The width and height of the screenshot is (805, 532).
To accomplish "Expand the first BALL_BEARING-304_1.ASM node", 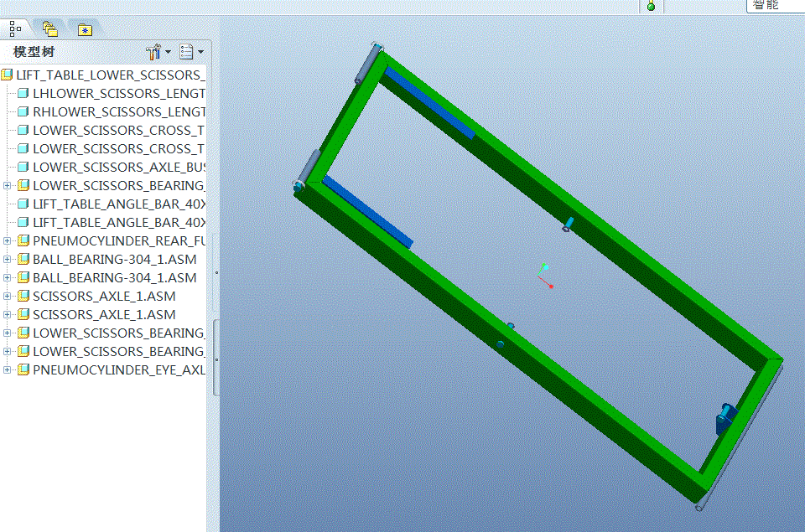I will pyautogui.click(x=8, y=259).
